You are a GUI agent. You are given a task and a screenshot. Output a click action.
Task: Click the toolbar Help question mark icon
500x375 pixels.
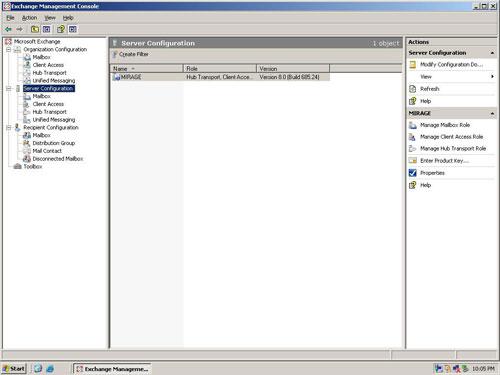point(61,29)
